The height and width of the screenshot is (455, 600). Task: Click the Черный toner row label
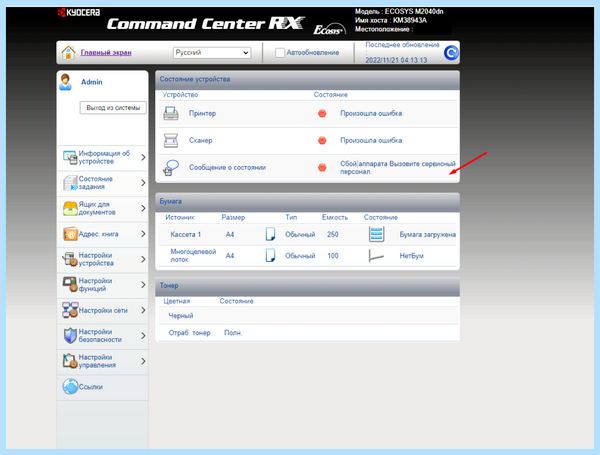tap(181, 316)
